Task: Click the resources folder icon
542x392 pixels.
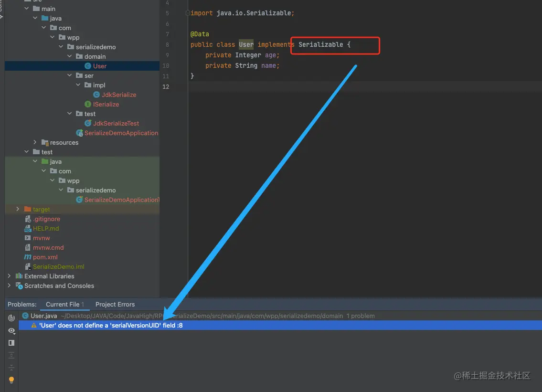Action: 45,142
